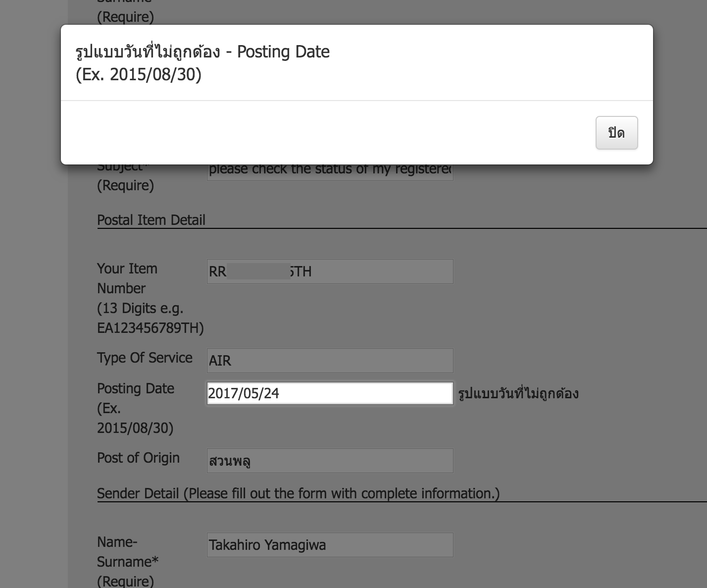Viewport: 707px width, 588px height.
Task: Click the Posting Date field label
Action: [135, 388]
